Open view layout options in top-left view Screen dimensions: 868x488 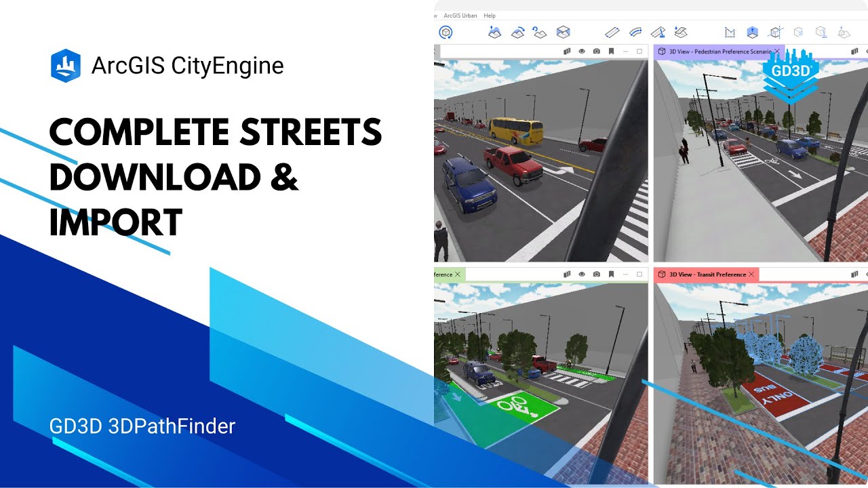coord(567,51)
